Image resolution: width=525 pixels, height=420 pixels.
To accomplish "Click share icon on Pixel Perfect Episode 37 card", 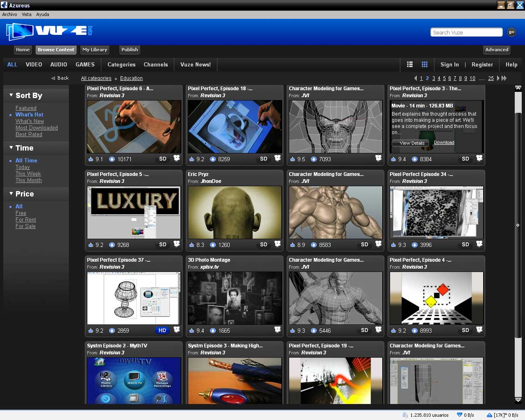I will click(176, 330).
